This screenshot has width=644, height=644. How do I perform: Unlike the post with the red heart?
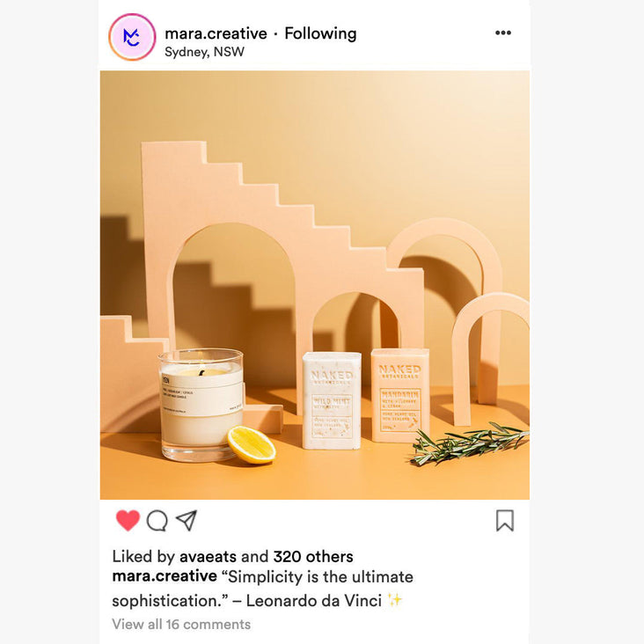click(128, 520)
